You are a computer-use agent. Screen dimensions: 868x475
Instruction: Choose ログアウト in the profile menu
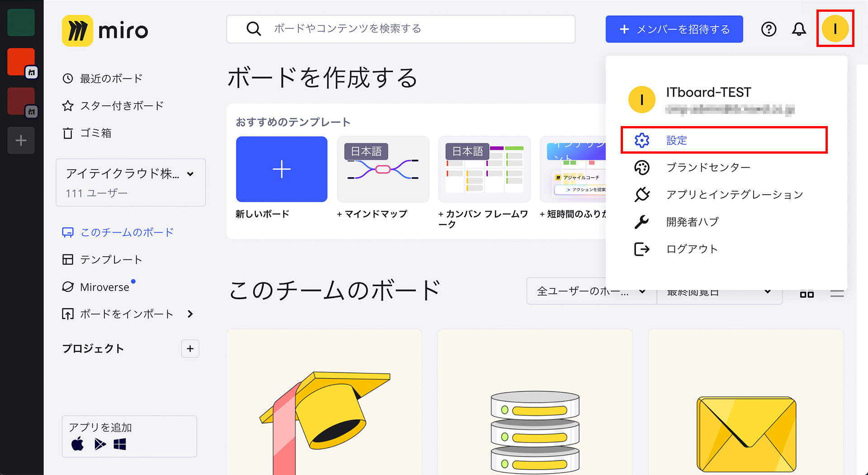point(692,249)
